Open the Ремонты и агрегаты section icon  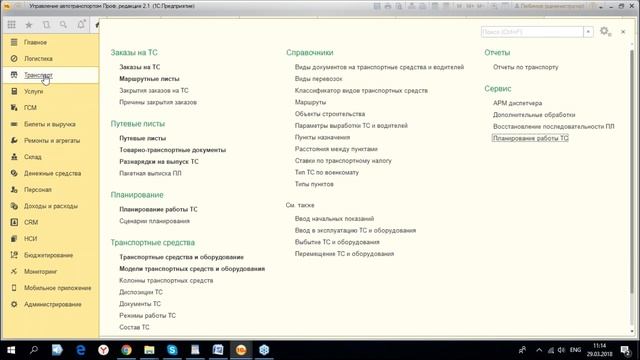[x=14, y=140]
